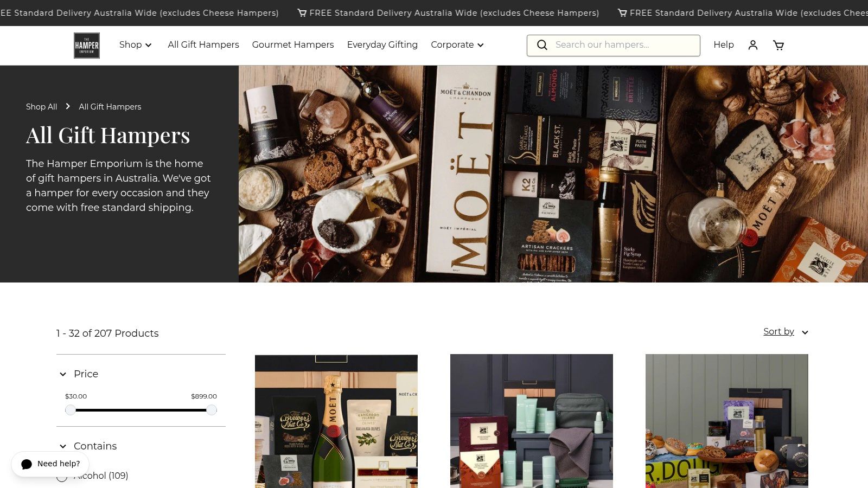The image size is (868, 488).
Task: Click the hero banner hamper photo
Action: tap(553, 174)
